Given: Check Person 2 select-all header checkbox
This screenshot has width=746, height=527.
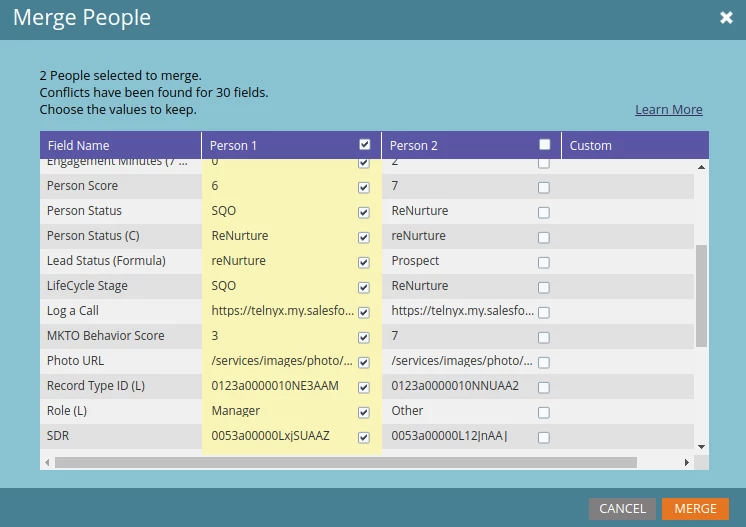Looking at the screenshot, I should point(545,145).
